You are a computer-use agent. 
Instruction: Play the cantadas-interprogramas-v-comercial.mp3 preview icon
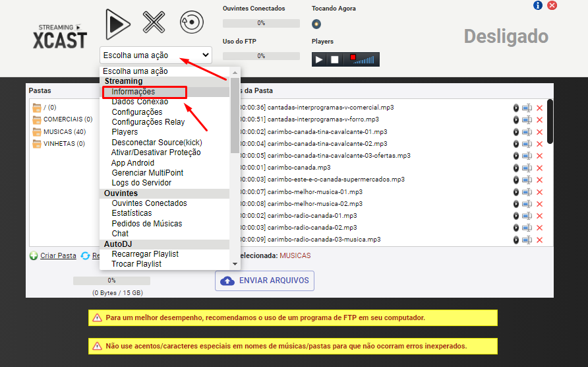click(516, 108)
